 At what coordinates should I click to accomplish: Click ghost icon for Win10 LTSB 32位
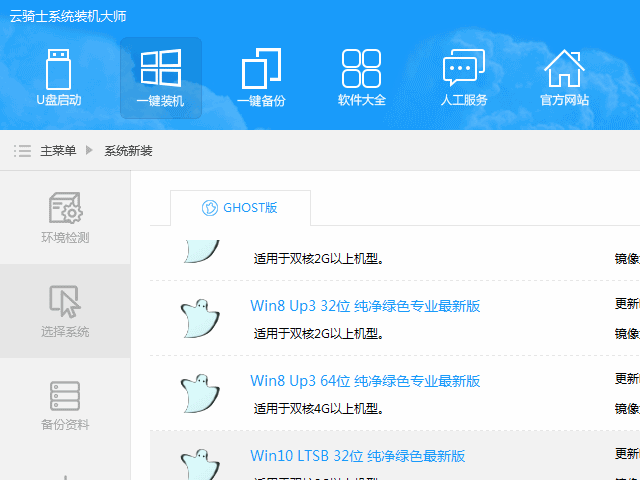click(200, 464)
